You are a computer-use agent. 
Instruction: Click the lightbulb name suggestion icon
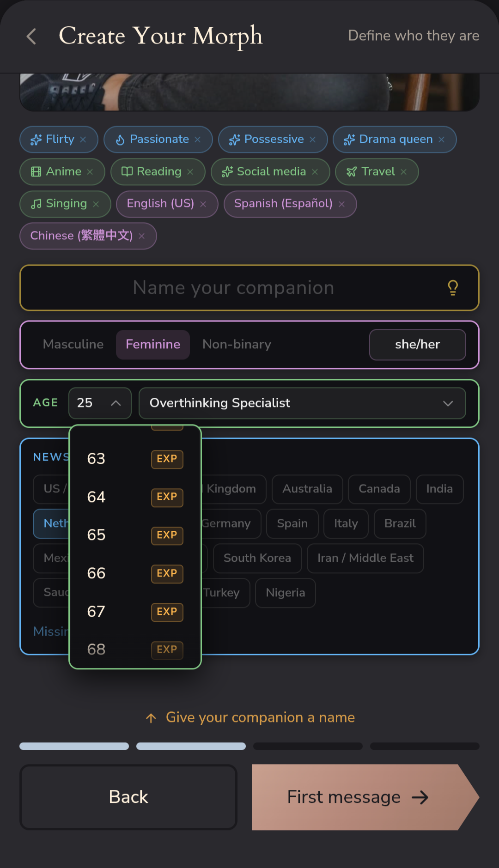coord(453,288)
